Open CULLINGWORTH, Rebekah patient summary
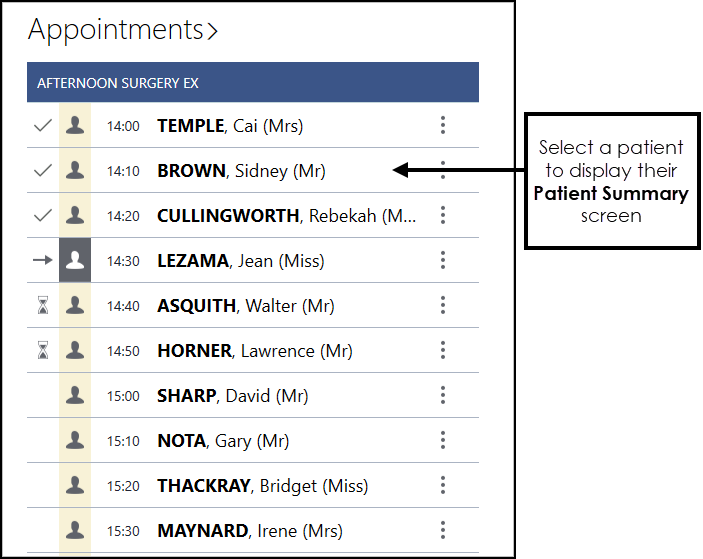Screen dimensions: 703x559 pyautogui.click(x=286, y=216)
